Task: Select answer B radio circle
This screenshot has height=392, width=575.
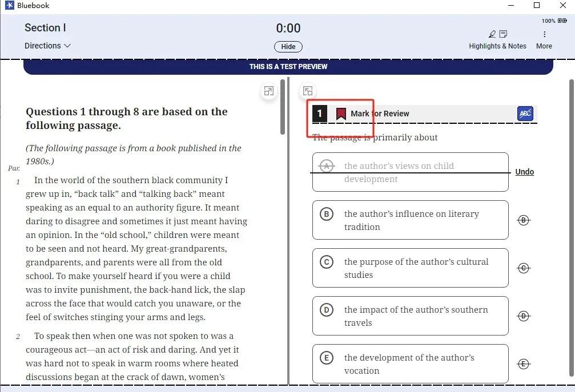Action: 327,214
